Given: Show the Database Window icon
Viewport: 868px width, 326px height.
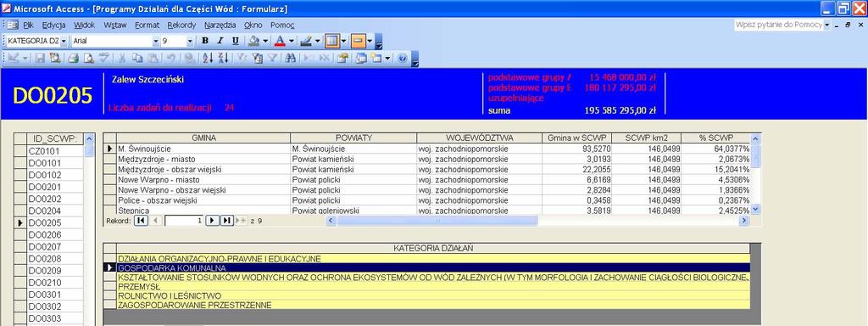Looking at the screenshot, I should click(x=361, y=58).
